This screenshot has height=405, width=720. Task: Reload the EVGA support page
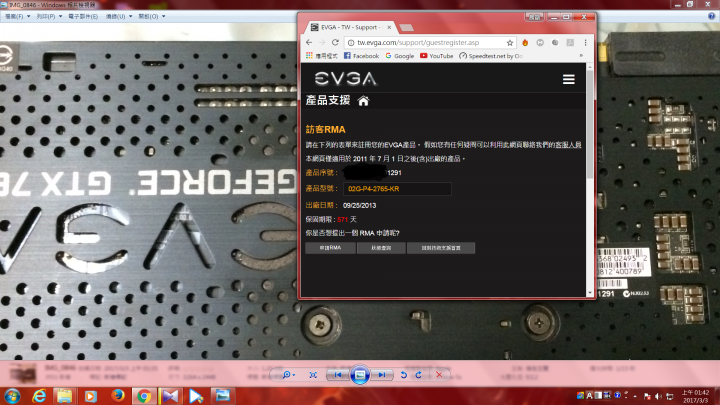pos(335,42)
